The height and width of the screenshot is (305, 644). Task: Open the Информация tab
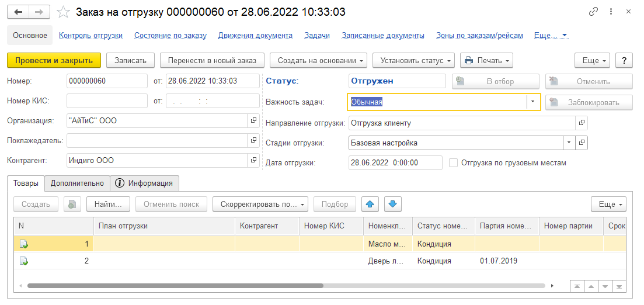145,183
